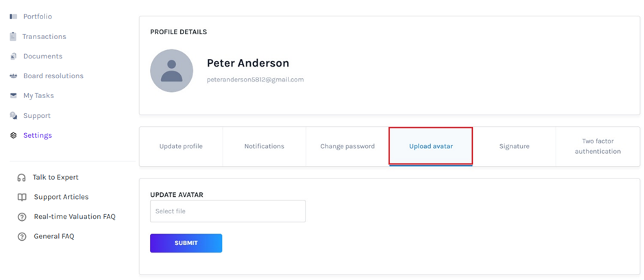Click the Documents icon in sidebar
Screen dimensions: 644x280
tap(13, 56)
